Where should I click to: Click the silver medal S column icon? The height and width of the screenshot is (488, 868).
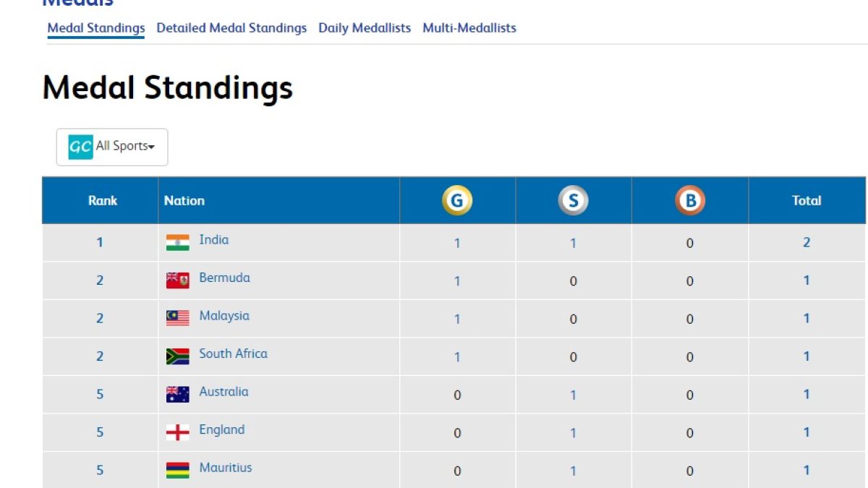tap(573, 201)
